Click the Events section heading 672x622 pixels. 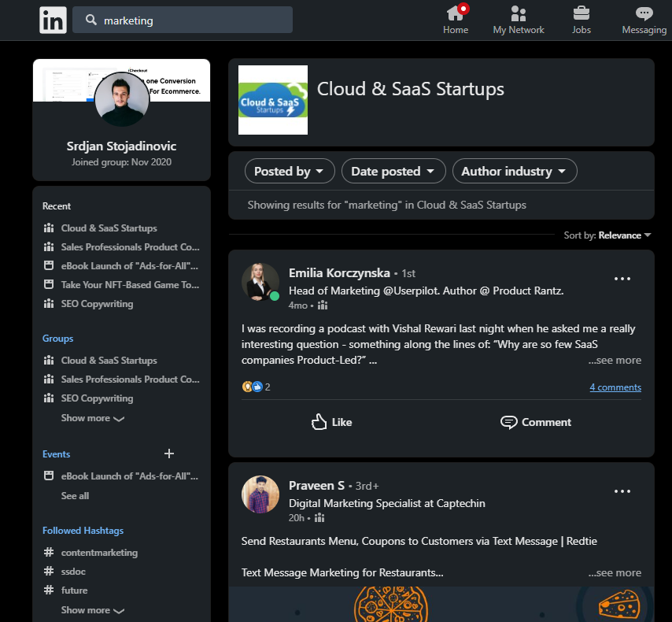(x=56, y=454)
